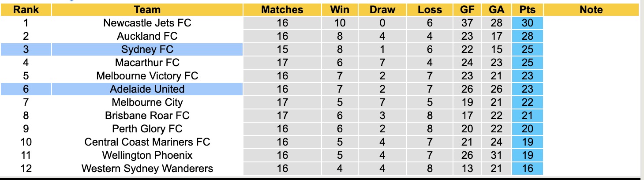Select Auckland FC team name
The image size is (644, 180).
(x=147, y=36)
